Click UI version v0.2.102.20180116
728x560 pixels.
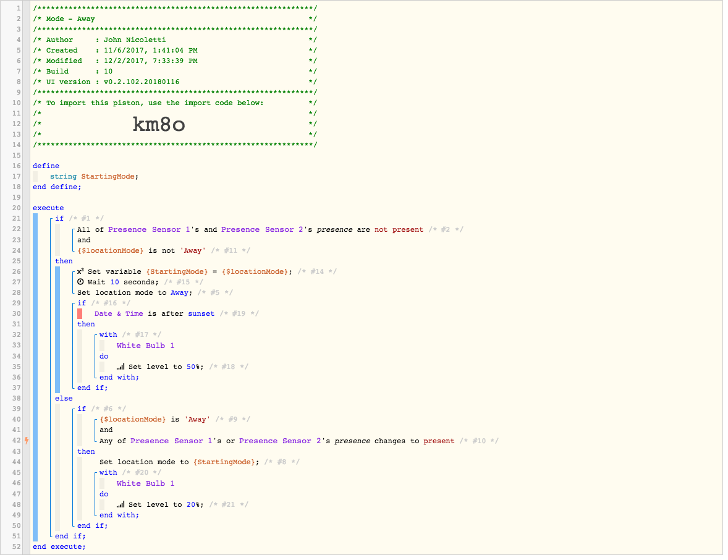[x=142, y=82]
